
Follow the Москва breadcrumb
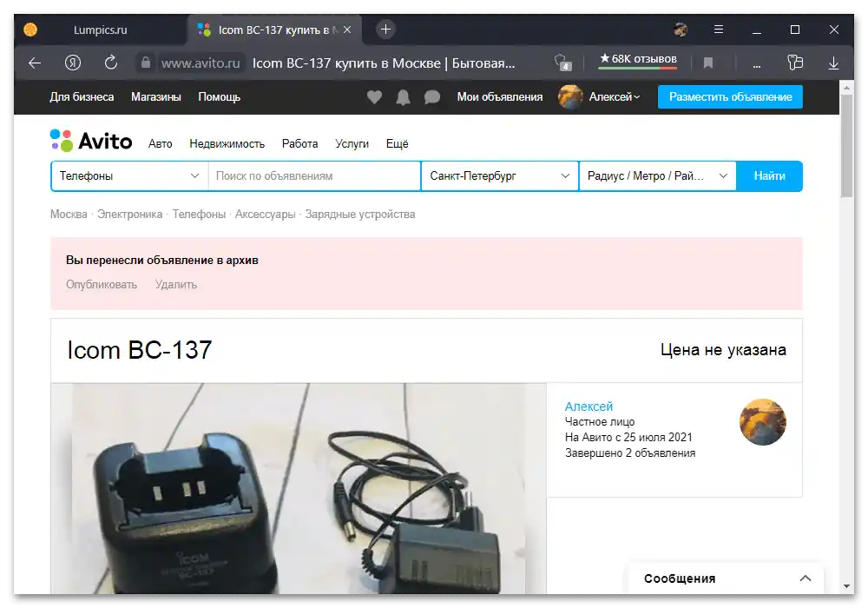click(69, 215)
